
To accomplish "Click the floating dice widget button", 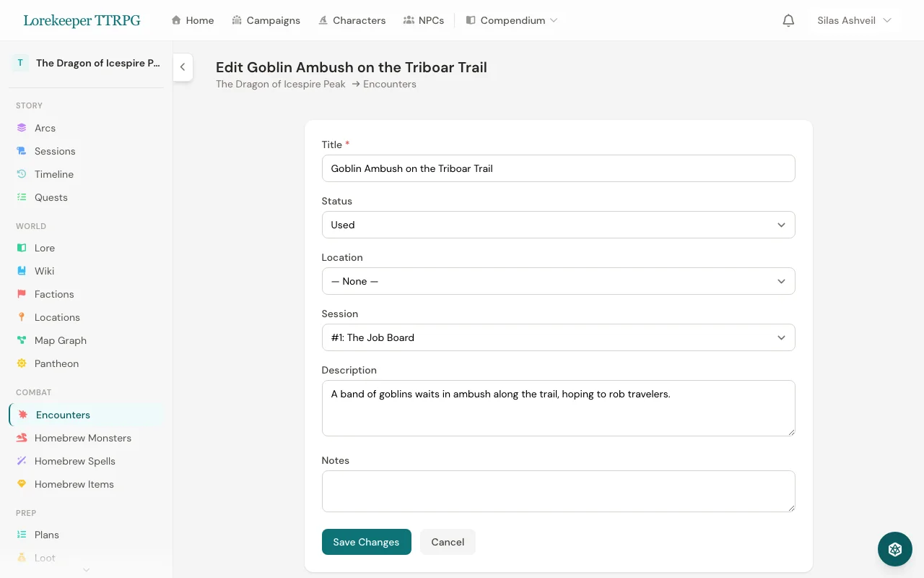I will tap(895, 549).
